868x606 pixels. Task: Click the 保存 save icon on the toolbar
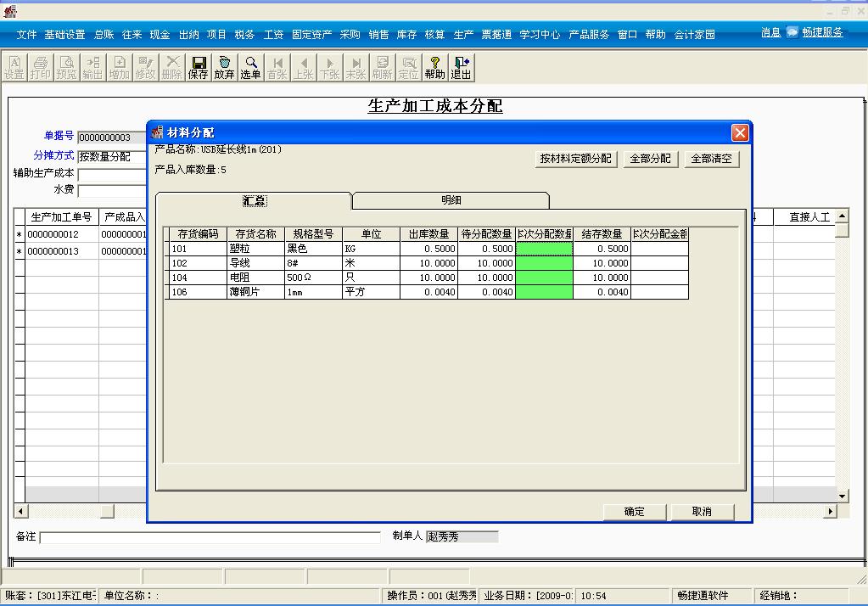coord(199,68)
